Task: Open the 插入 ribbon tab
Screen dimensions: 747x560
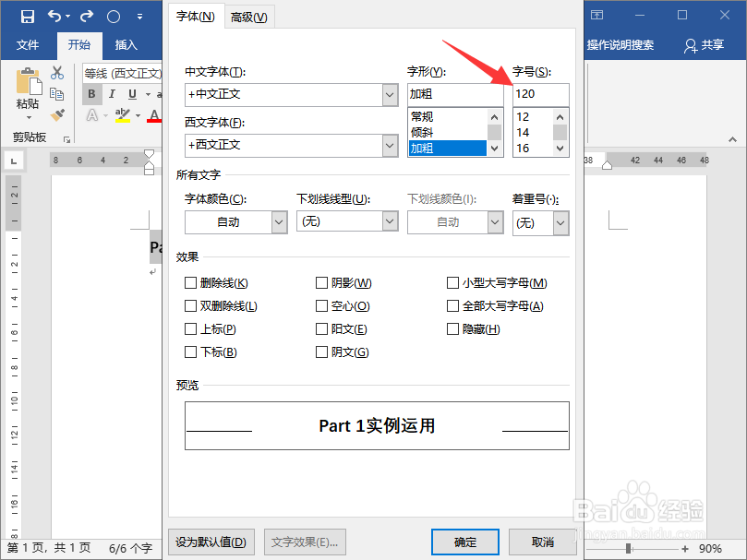Action: (x=127, y=44)
